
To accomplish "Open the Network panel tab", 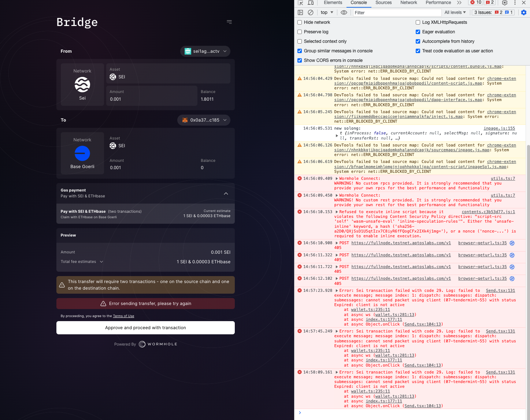I will pos(408,3).
